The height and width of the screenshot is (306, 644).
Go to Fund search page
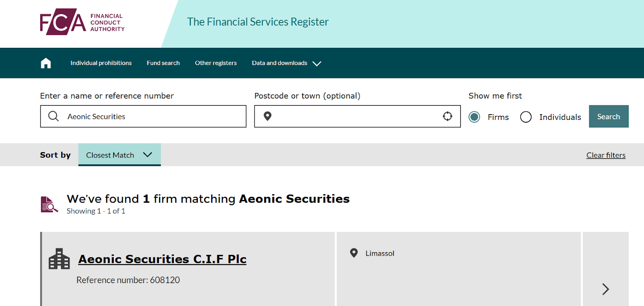163,63
